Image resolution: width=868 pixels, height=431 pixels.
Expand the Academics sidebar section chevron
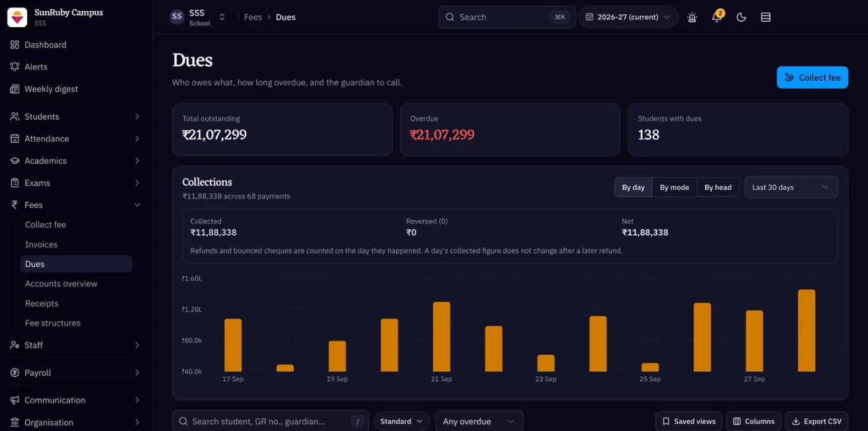click(137, 161)
